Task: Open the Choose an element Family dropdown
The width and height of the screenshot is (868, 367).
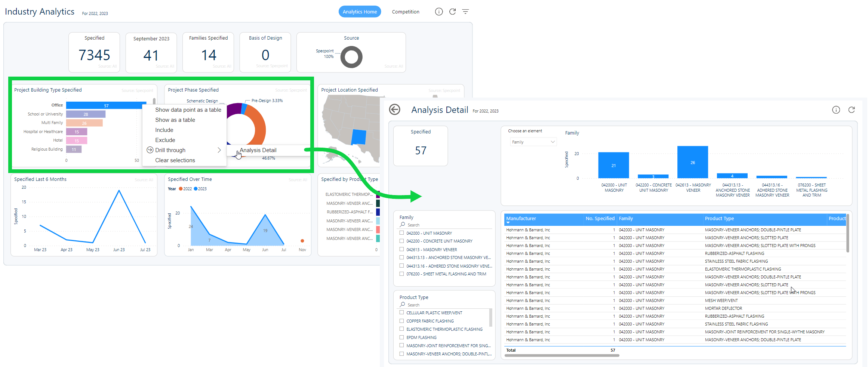Action: click(533, 142)
